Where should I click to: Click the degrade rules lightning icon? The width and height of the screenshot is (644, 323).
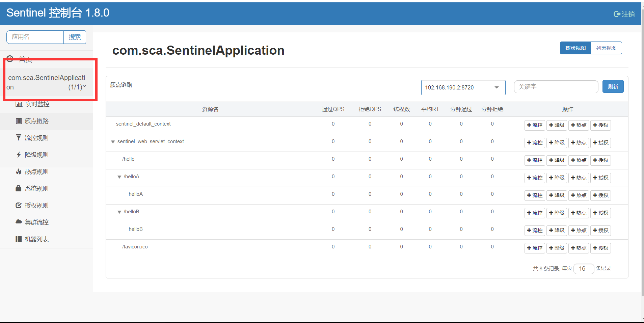[19, 155]
